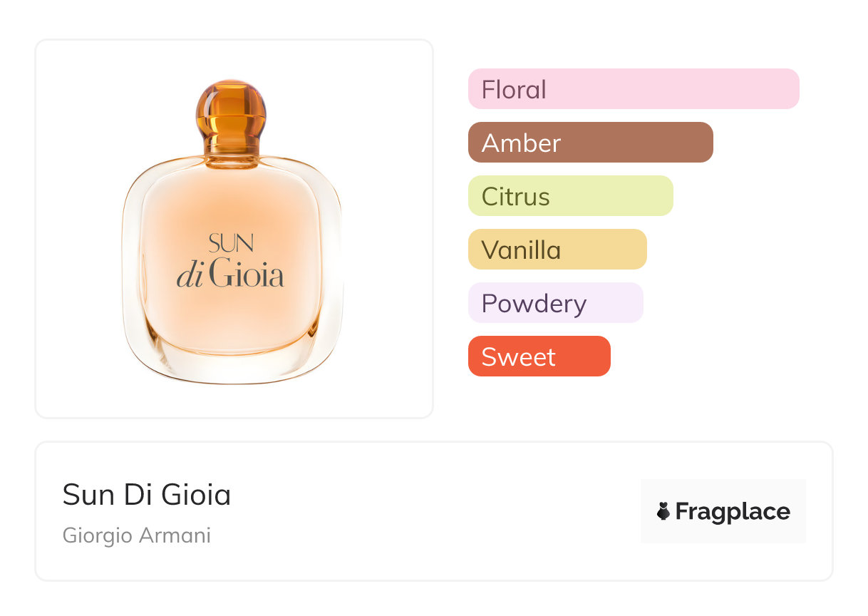Click the 'Sweet' label text
Screen dimensions: 868x616
pos(518,357)
